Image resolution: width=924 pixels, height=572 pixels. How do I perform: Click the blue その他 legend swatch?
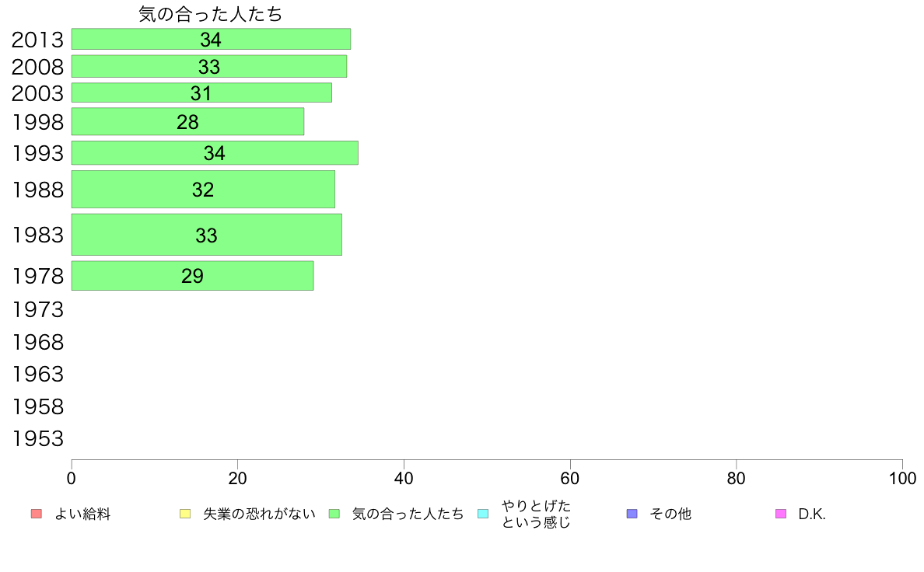(632, 514)
